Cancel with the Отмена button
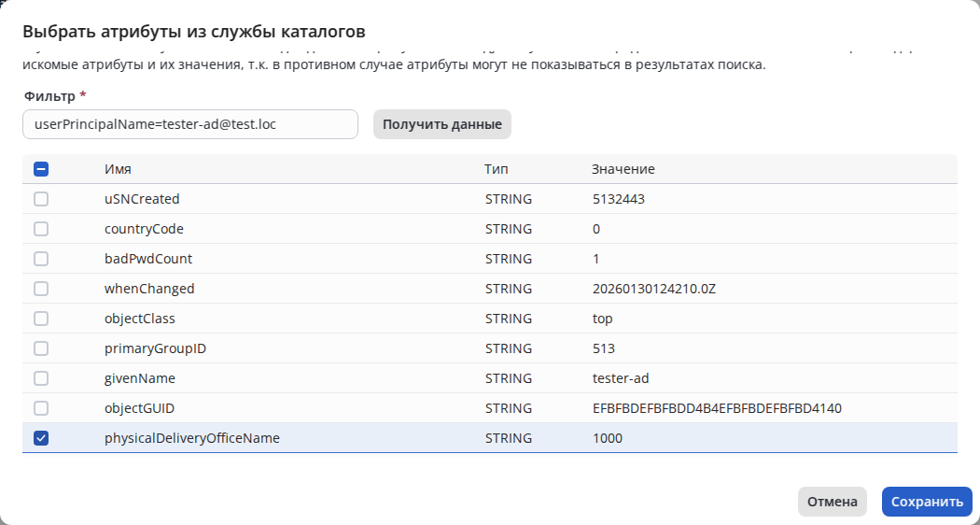 832,502
